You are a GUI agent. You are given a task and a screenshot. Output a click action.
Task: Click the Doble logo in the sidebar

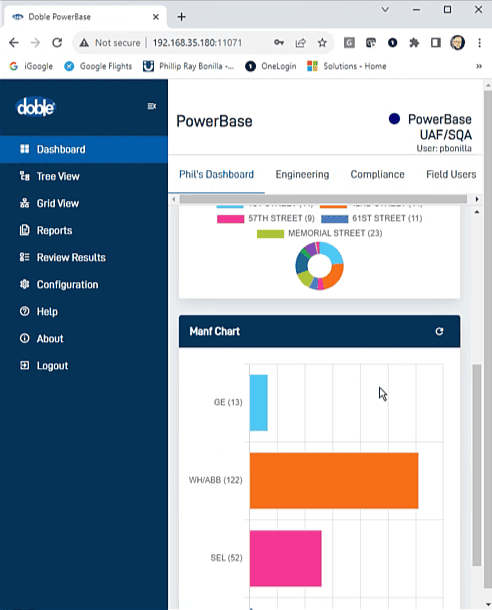pyautogui.click(x=35, y=107)
